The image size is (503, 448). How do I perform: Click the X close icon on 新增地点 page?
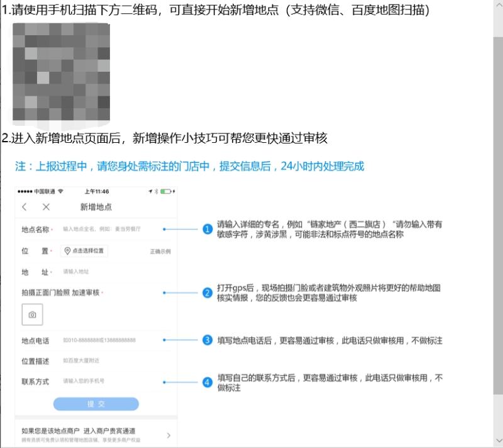45,206
